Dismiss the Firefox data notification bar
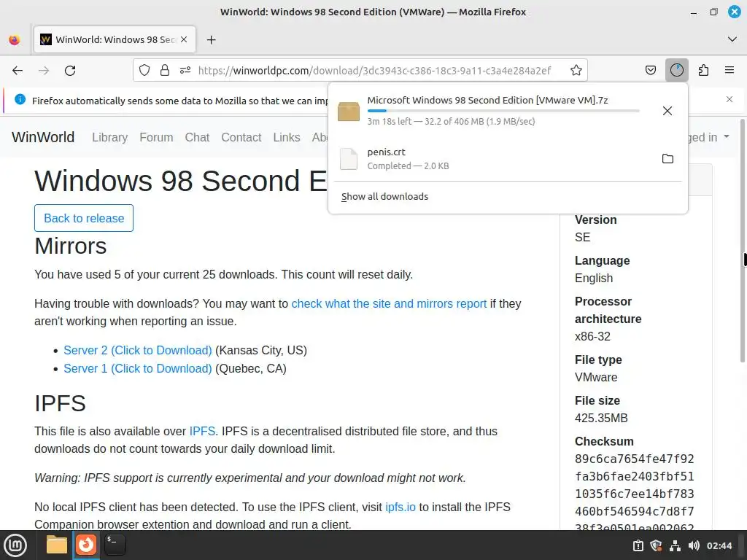Viewport: 747px width, 560px height. pyautogui.click(x=729, y=99)
